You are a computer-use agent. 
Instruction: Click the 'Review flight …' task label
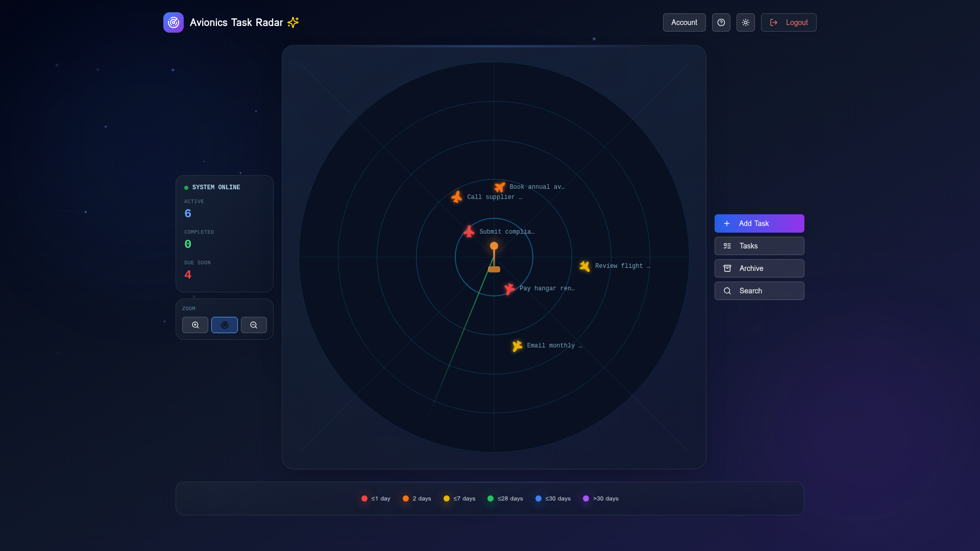click(x=623, y=266)
